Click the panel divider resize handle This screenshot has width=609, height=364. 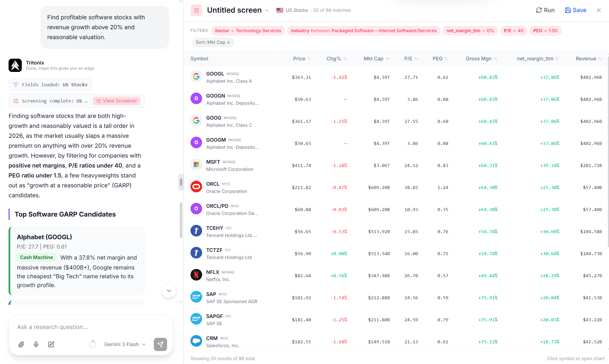(181, 182)
